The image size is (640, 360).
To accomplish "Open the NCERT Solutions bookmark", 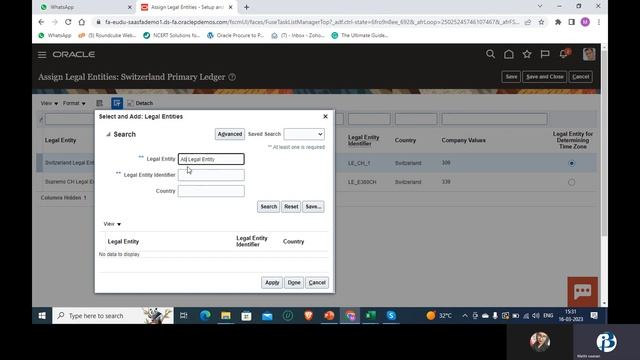I will [x=171, y=36].
